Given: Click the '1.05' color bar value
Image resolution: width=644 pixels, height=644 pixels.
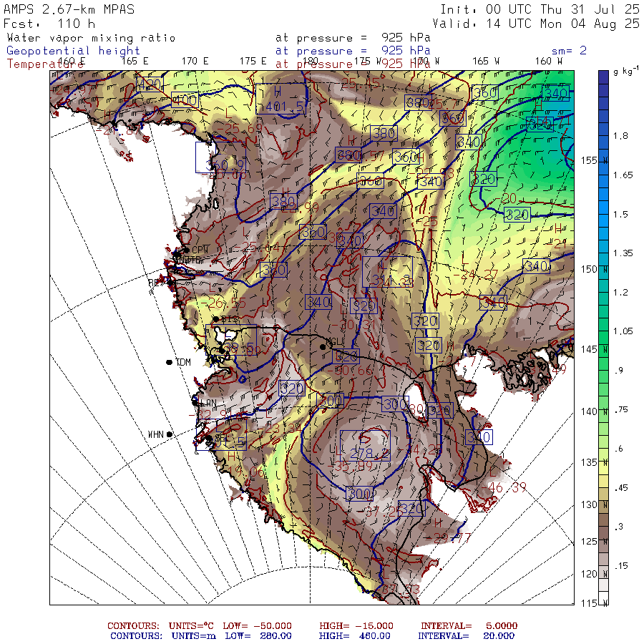Looking at the screenshot, I should click(x=623, y=331).
